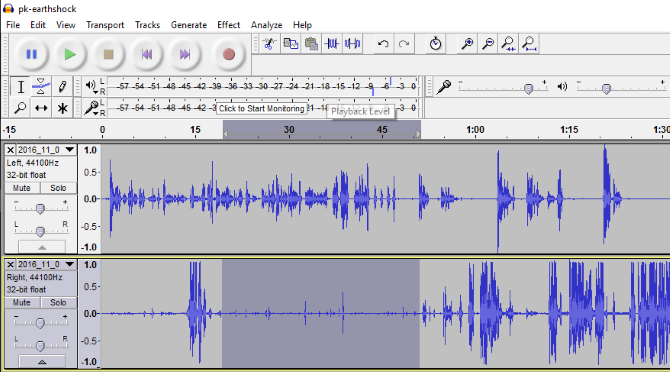Click the Left track gain slider

tap(40, 208)
